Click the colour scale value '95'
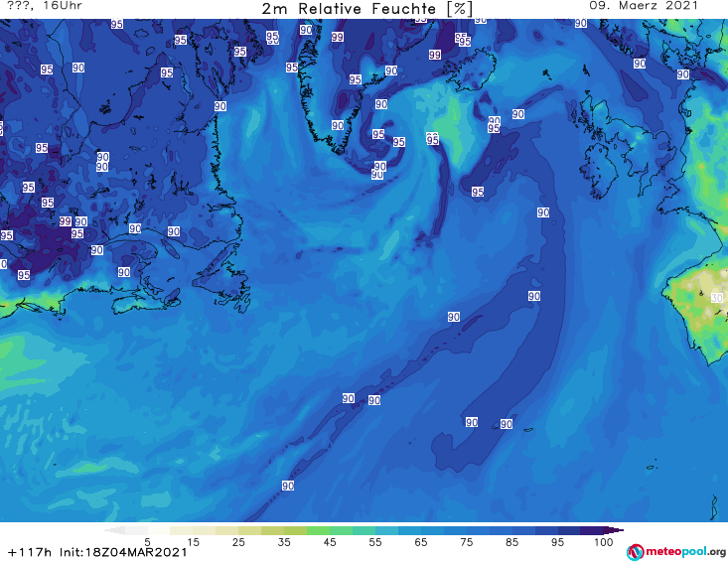Screen dimensions: 728x562 557,541
